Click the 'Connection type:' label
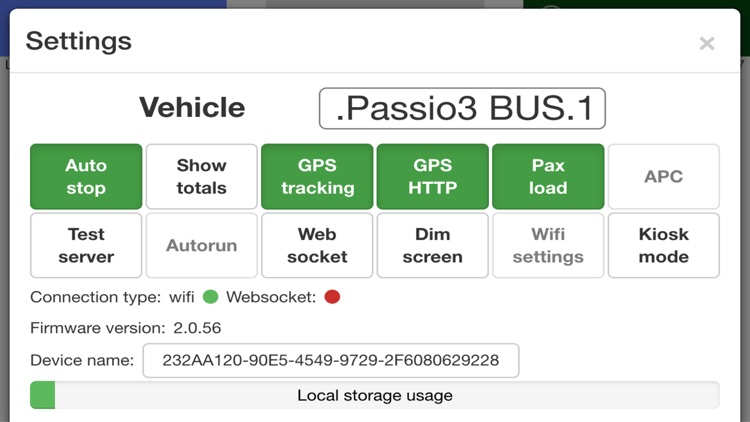 pos(96,297)
